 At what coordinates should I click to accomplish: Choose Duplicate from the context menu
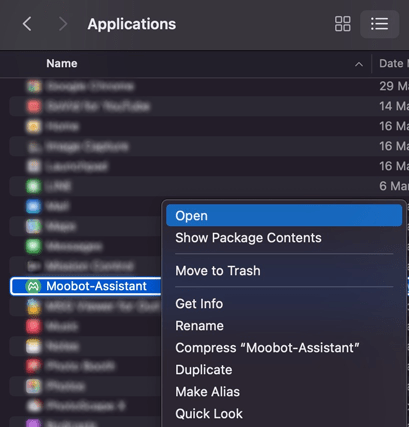(204, 370)
